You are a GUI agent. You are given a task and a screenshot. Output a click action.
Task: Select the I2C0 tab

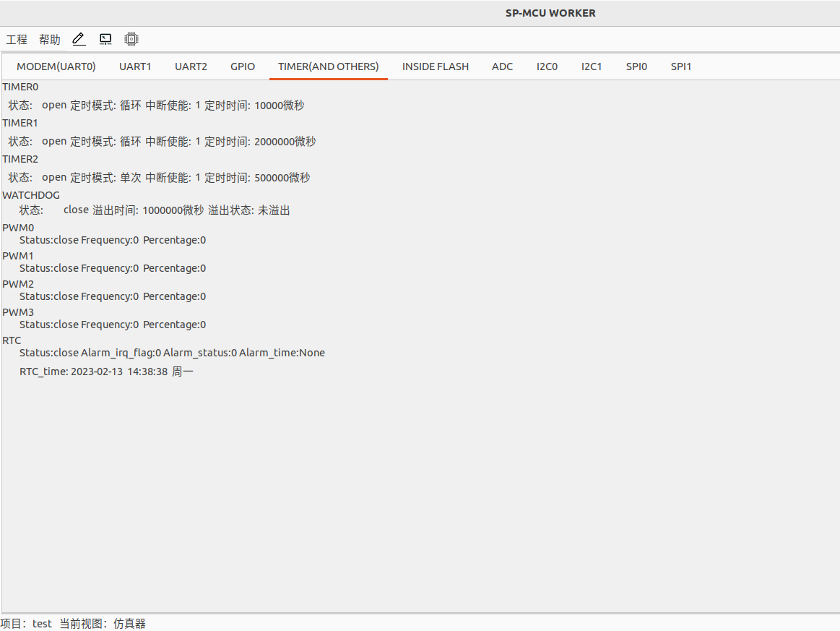pos(547,66)
